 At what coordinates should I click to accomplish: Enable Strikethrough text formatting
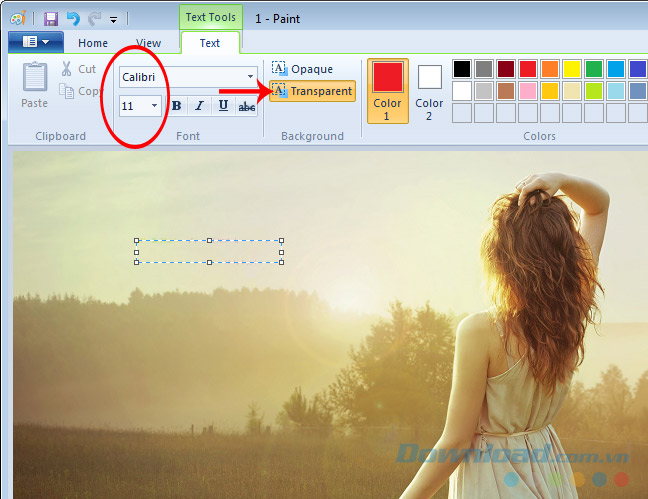tap(246, 106)
